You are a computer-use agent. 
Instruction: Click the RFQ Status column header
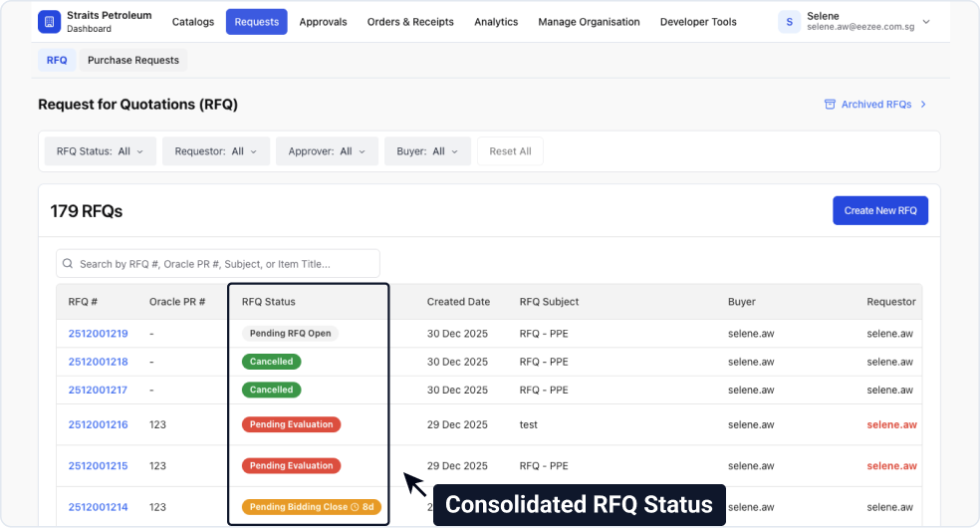pos(269,302)
